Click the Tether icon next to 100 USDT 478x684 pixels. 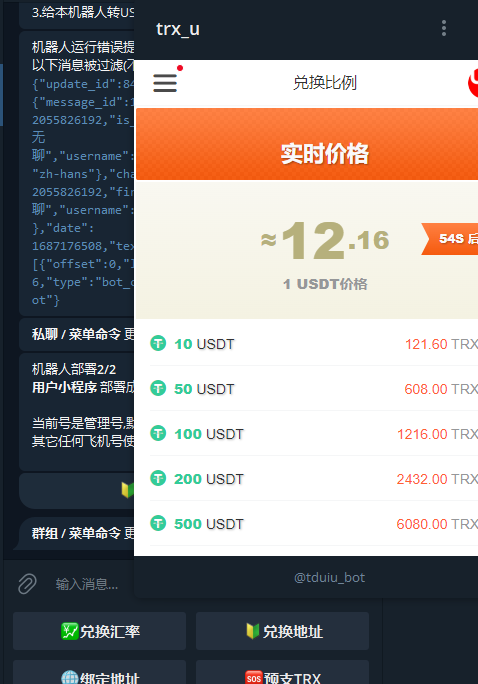158,434
